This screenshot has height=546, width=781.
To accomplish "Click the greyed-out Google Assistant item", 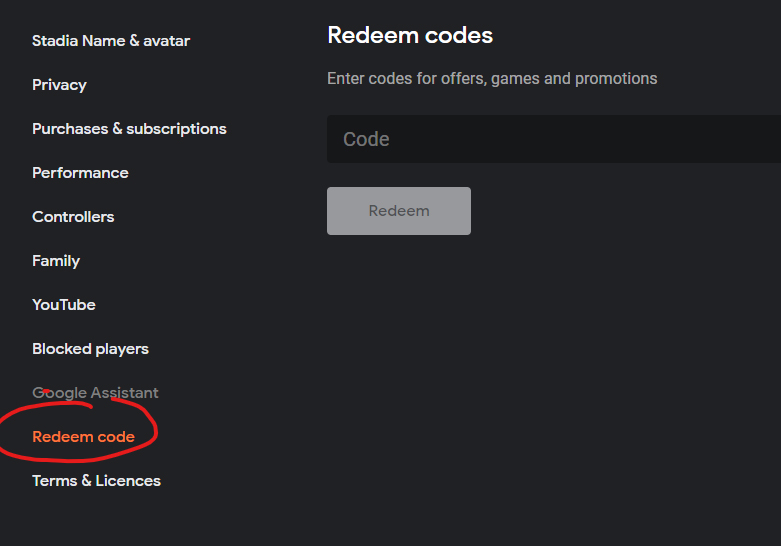I will pyautogui.click(x=95, y=393).
